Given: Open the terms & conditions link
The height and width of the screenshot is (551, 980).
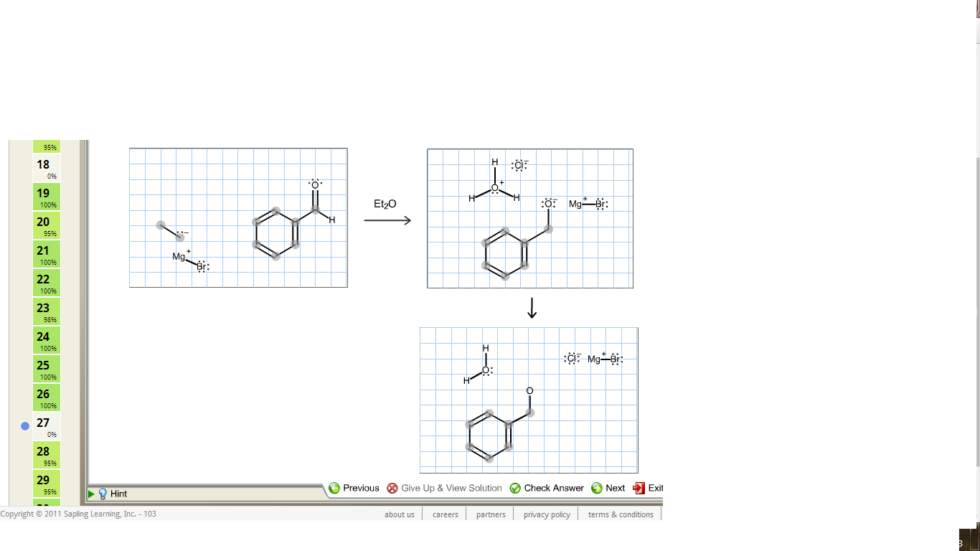Looking at the screenshot, I should click(x=620, y=514).
